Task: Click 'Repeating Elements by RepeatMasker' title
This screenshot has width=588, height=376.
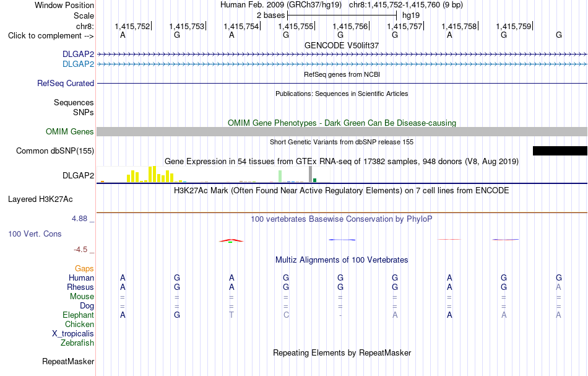Action: click(342, 353)
